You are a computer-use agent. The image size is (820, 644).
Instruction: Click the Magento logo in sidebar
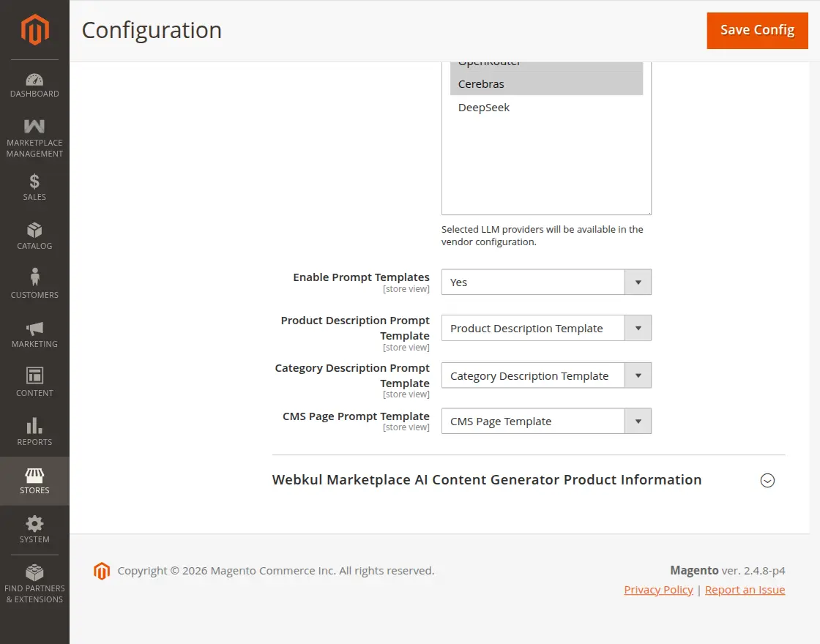point(34,29)
